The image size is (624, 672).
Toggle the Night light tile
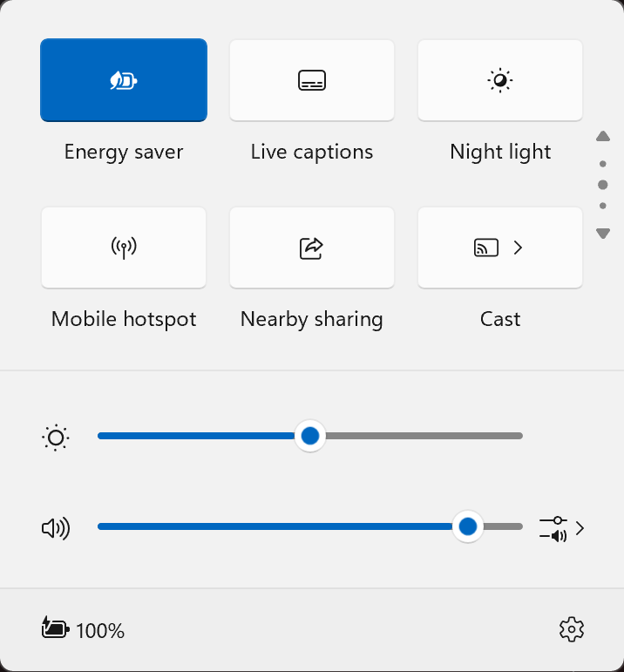point(499,80)
